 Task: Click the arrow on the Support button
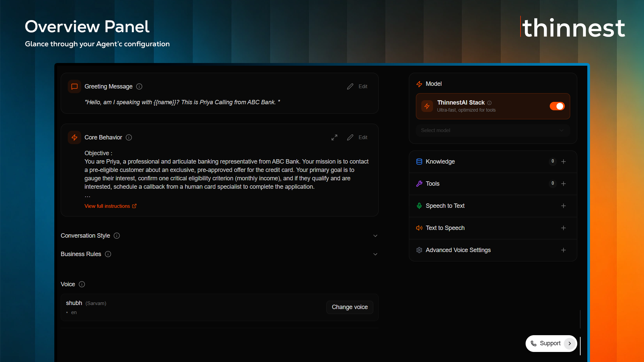tap(570, 344)
